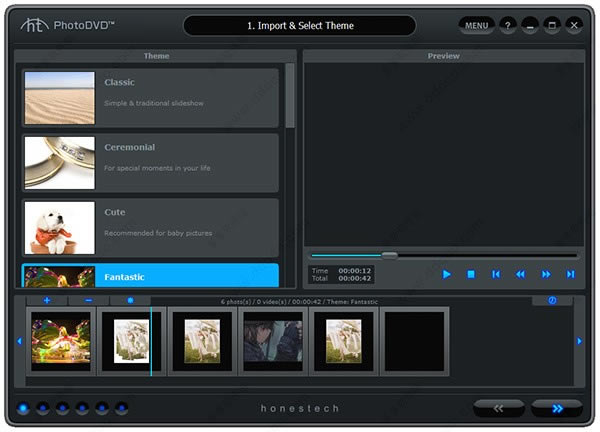Stop the preview playback
Screen dimensions: 600x432
(x=471, y=274)
